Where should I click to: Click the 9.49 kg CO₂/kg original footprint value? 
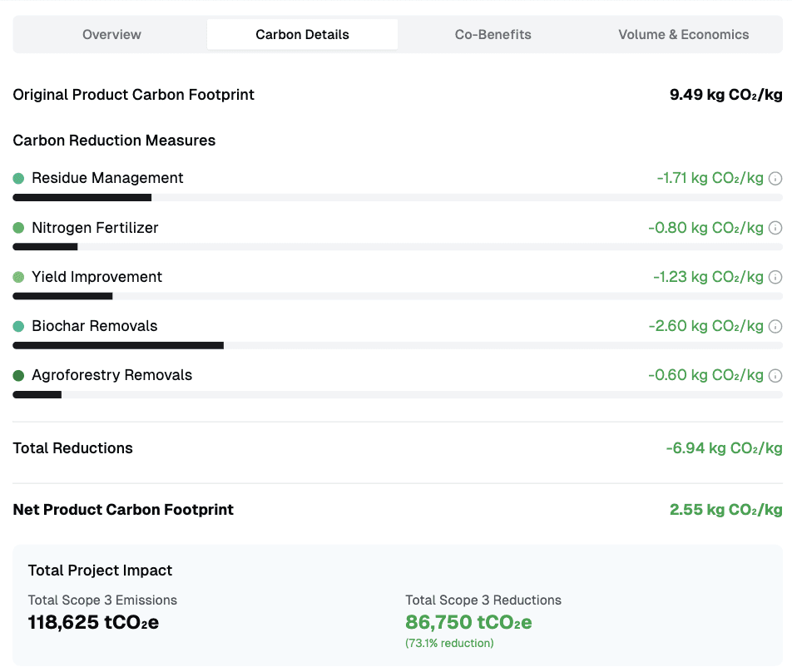click(x=725, y=95)
